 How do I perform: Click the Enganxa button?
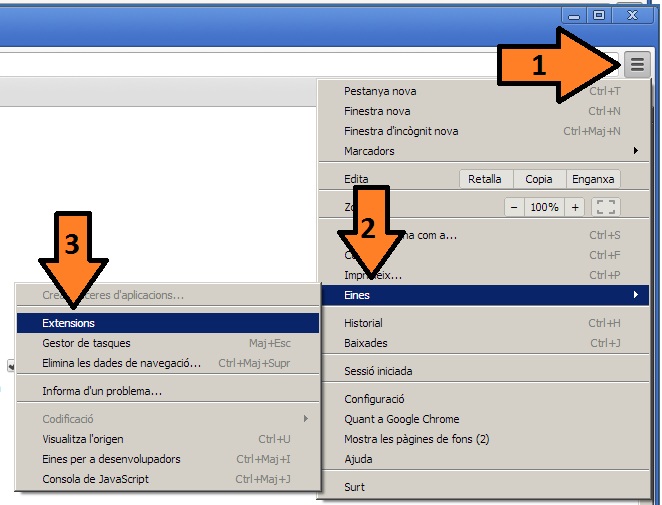click(x=593, y=179)
